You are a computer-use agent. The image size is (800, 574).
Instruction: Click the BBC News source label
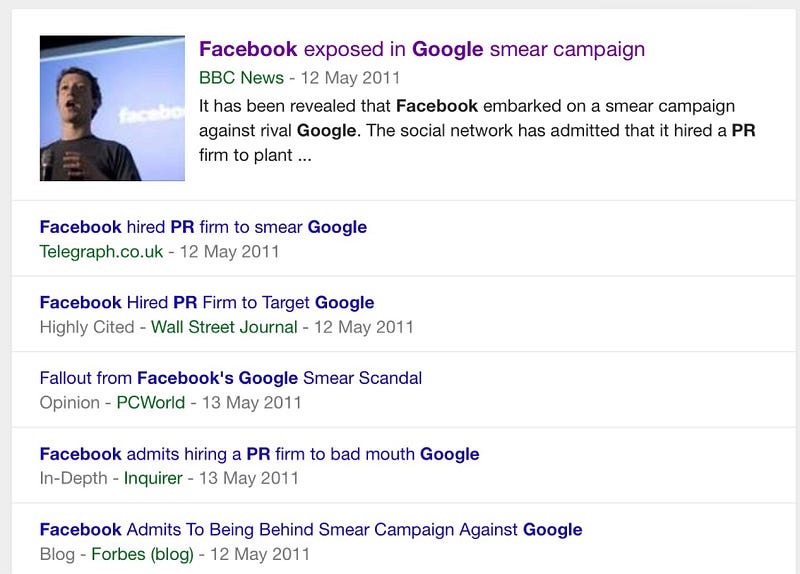coord(241,78)
